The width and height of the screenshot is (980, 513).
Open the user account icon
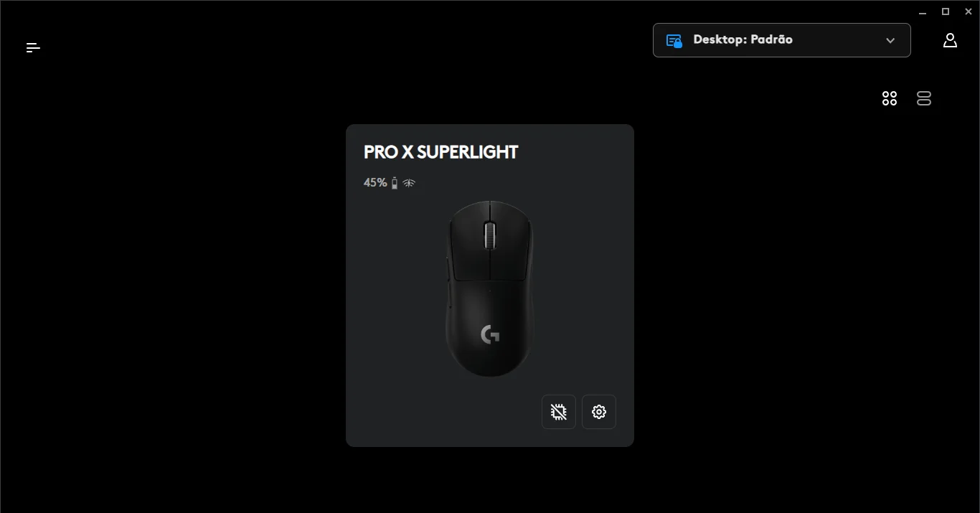pyautogui.click(x=950, y=40)
